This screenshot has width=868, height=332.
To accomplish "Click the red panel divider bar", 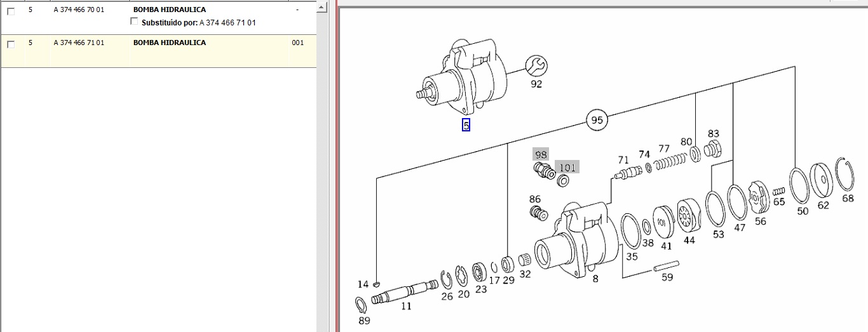I will (x=337, y=165).
